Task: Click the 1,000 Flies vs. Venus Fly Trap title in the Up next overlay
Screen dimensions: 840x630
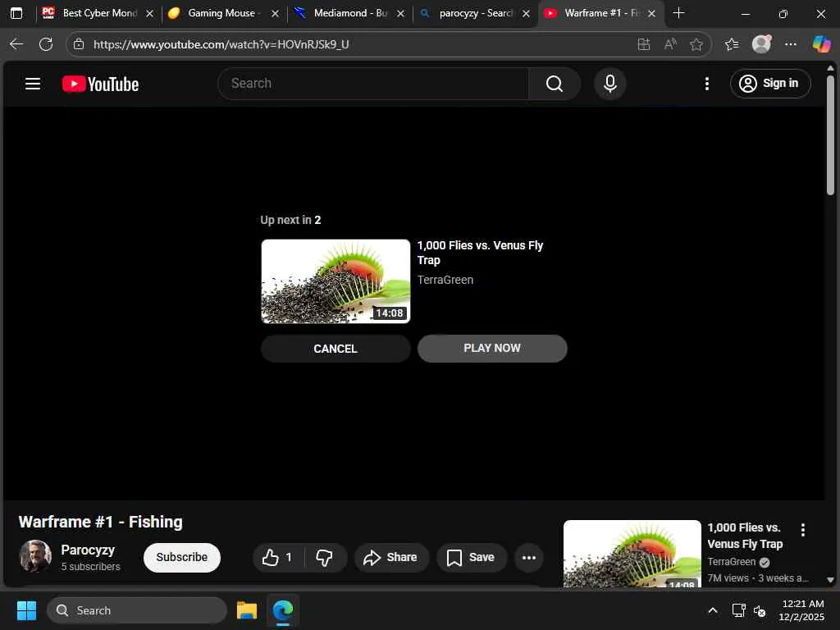Action: [x=480, y=253]
